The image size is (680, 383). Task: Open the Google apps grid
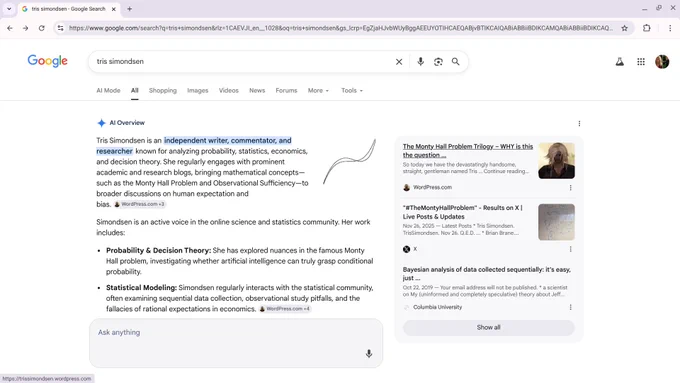[641, 62]
